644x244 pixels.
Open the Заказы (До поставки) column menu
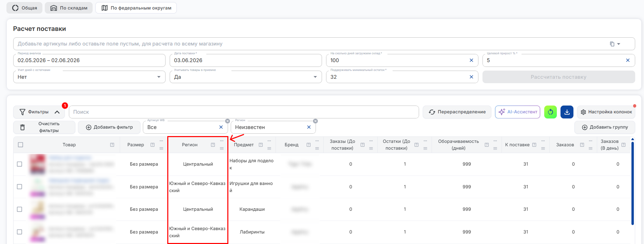(x=371, y=149)
